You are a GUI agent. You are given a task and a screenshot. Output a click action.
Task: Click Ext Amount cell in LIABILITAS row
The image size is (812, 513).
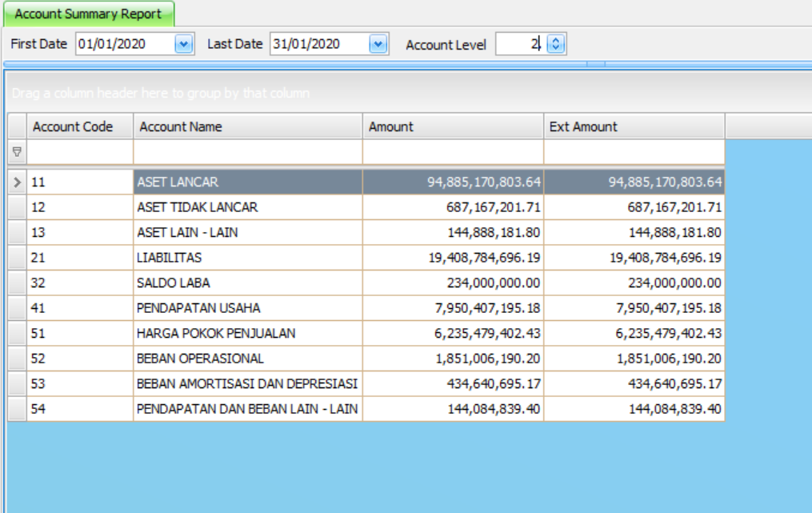click(634, 258)
